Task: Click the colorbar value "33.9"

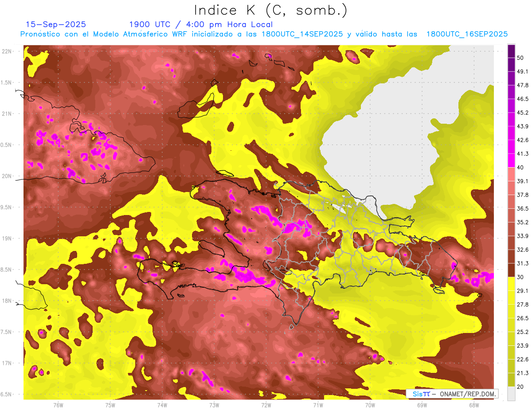Action: (523, 236)
